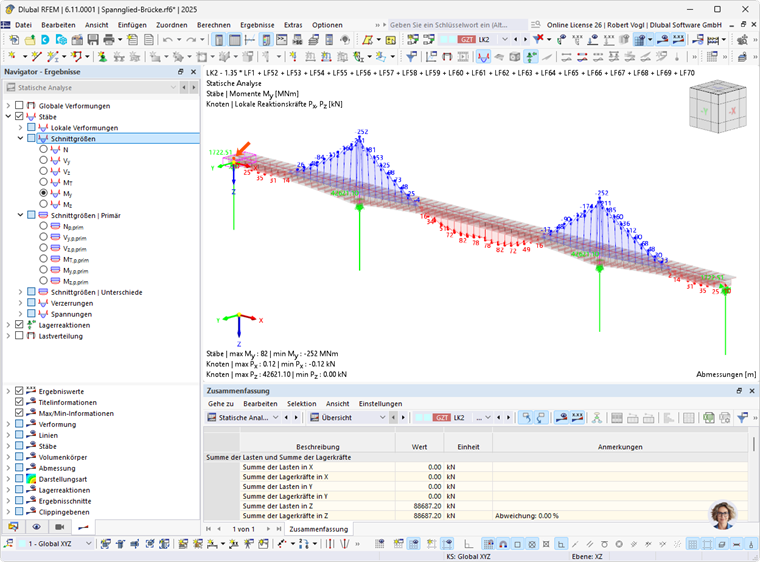Open an existing file via folder icon
760x562 pixels.
(30, 40)
